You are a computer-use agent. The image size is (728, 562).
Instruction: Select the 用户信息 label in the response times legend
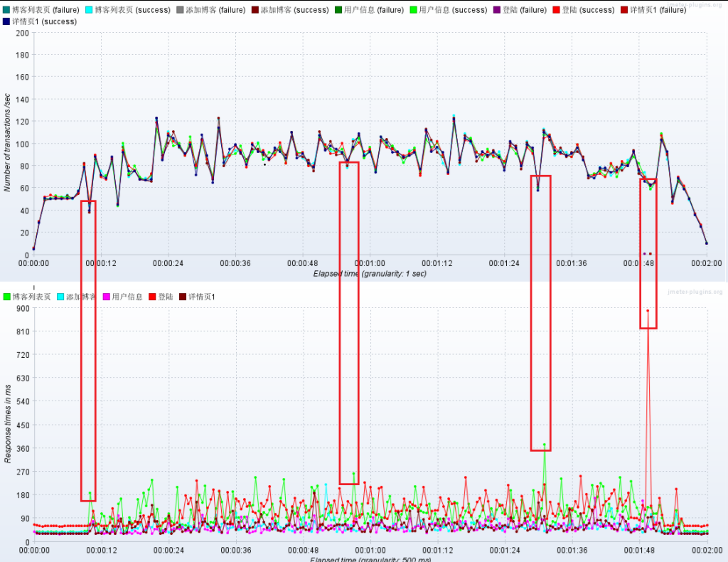(x=127, y=297)
